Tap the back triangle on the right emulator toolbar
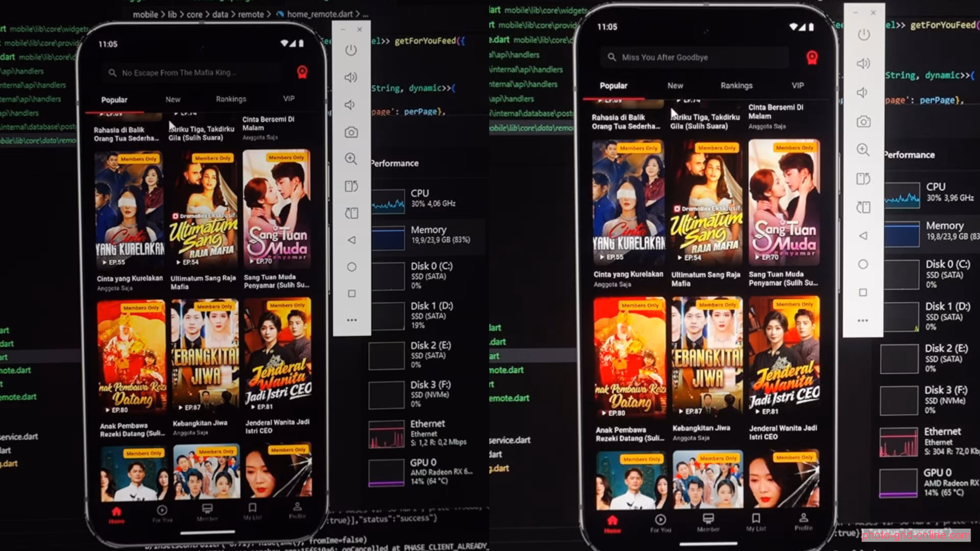Viewport: 980px width, 551px height. tap(863, 236)
